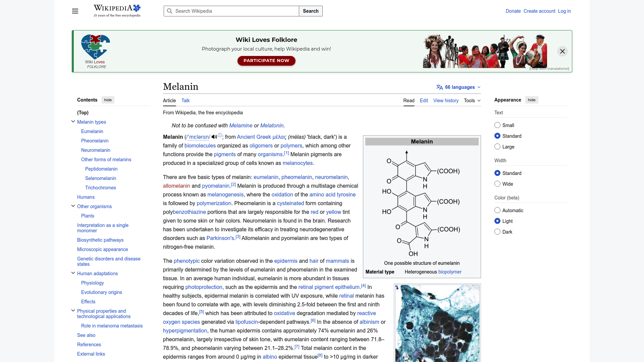Follow the melanocytes link
Viewport: 644px width, 362px height.
coord(298,163)
